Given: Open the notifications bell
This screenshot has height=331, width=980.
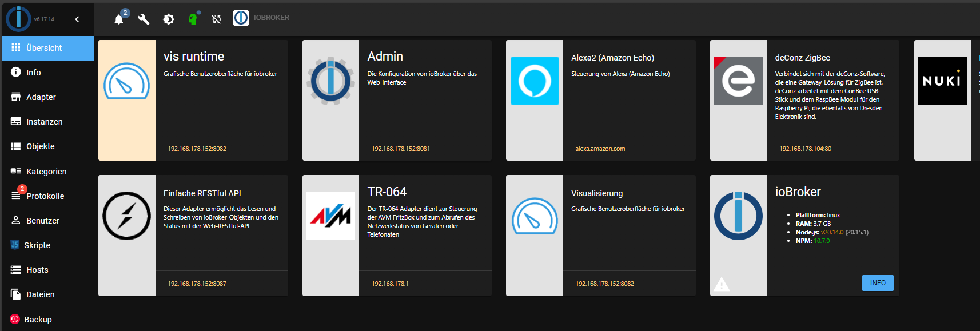Looking at the screenshot, I should point(119,19).
